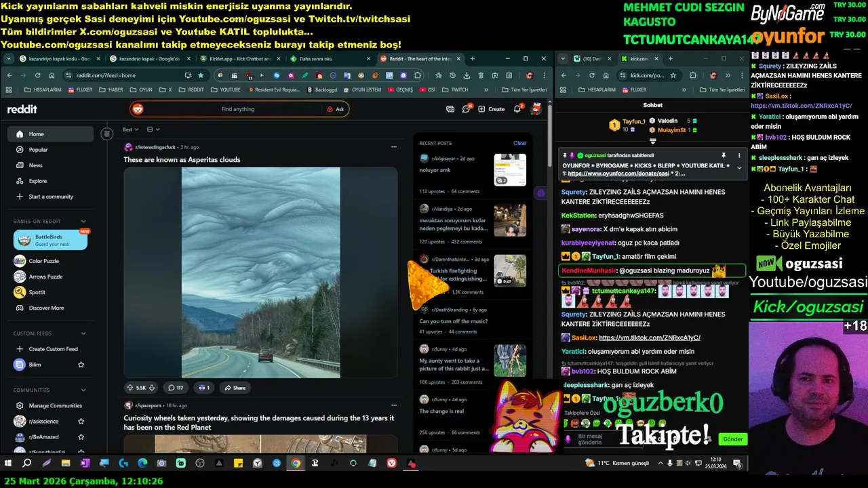Open Google Chrome from the taskbar

click(x=296, y=464)
